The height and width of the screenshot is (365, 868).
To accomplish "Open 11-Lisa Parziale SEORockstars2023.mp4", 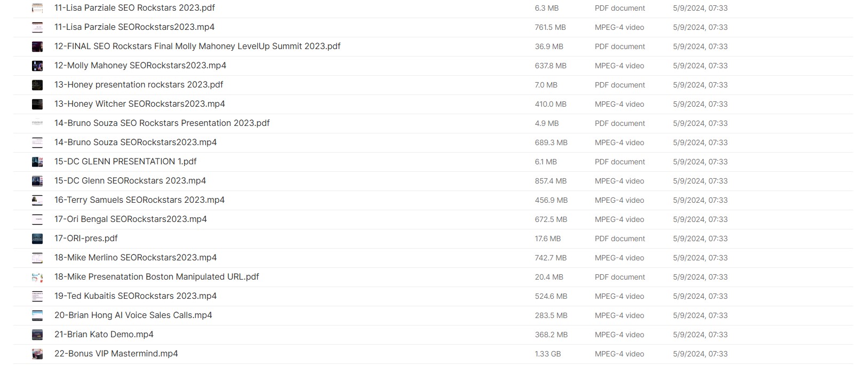I will coord(134,27).
